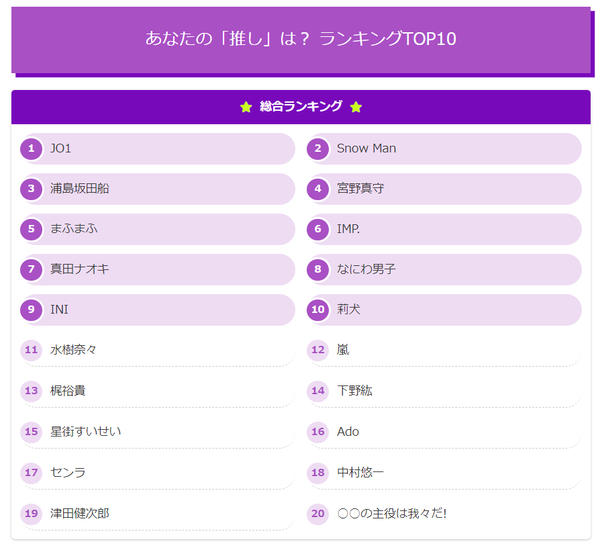Open the 浦島坂田船 ranking entry
Image resolution: width=600 pixels, height=550 pixels.
(x=158, y=189)
